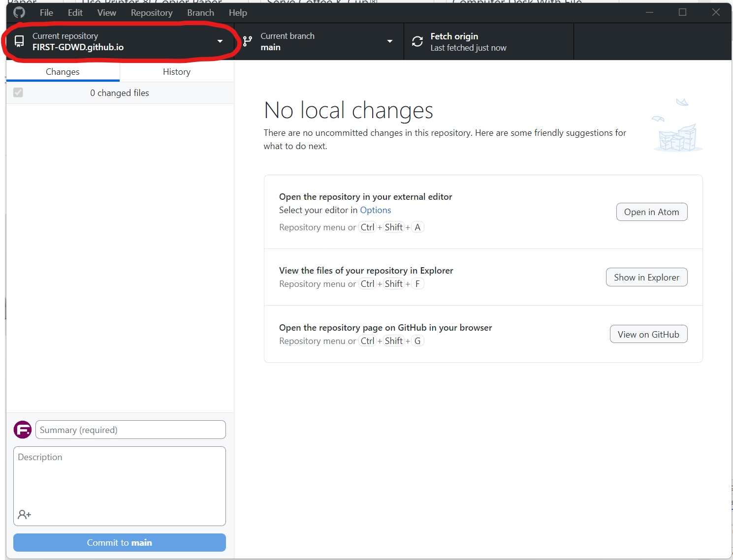
Task: Open the Repository menu
Action: pyautogui.click(x=152, y=13)
